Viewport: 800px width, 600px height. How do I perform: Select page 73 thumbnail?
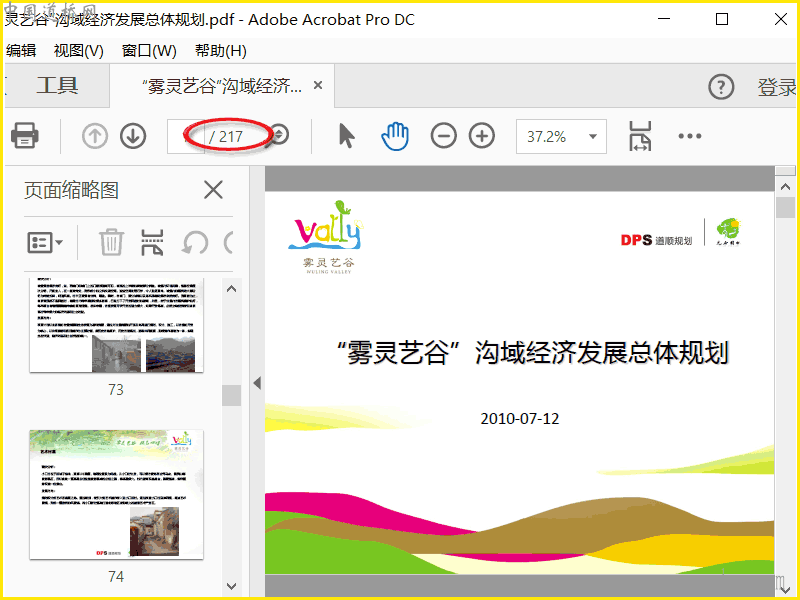coord(116,325)
